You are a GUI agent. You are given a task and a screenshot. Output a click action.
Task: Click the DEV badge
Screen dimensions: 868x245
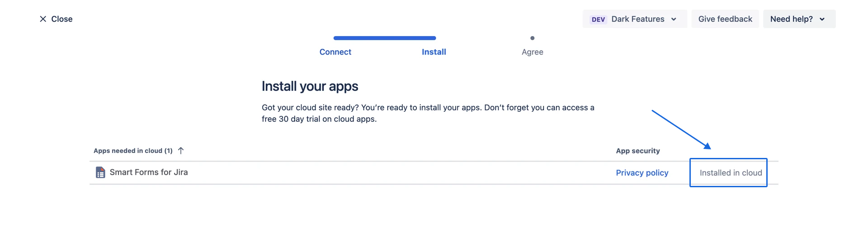tap(598, 19)
